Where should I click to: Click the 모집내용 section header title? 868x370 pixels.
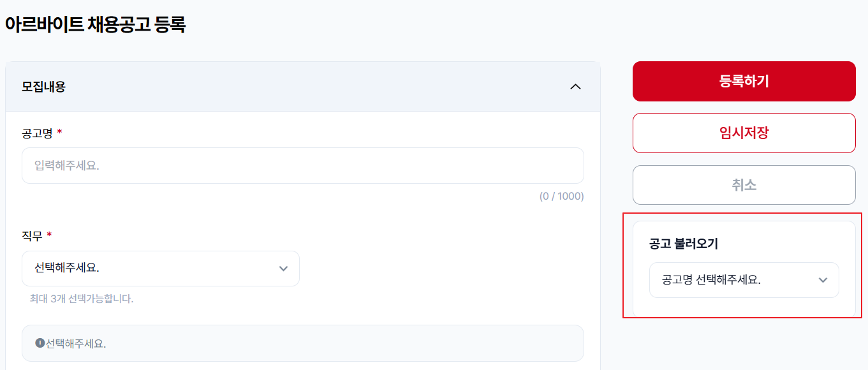43,87
